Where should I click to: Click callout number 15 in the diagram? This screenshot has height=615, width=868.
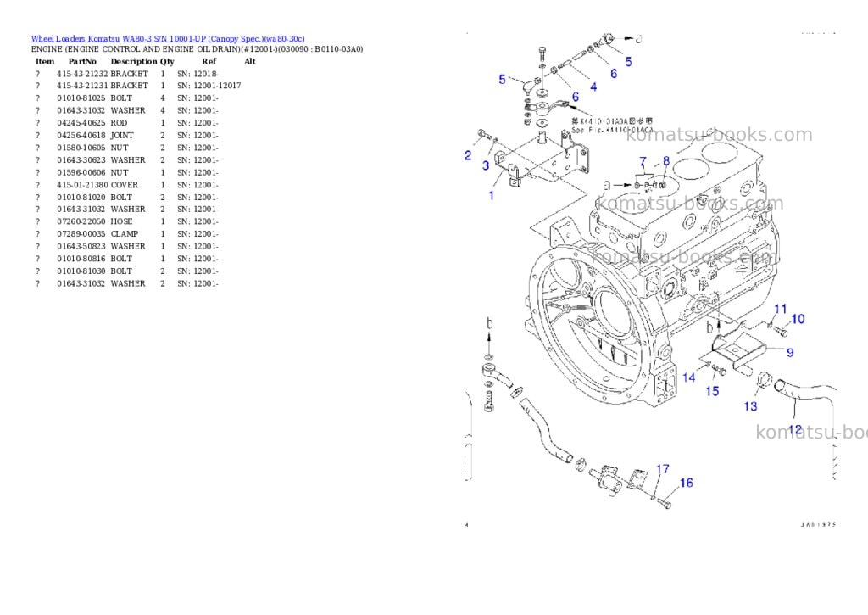point(712,391)
